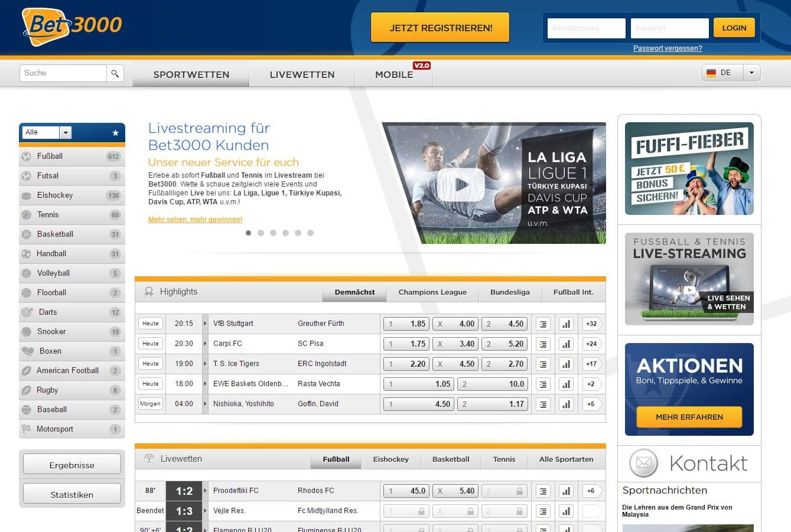Open market list icon for Nishioka row

coord(543,404)
